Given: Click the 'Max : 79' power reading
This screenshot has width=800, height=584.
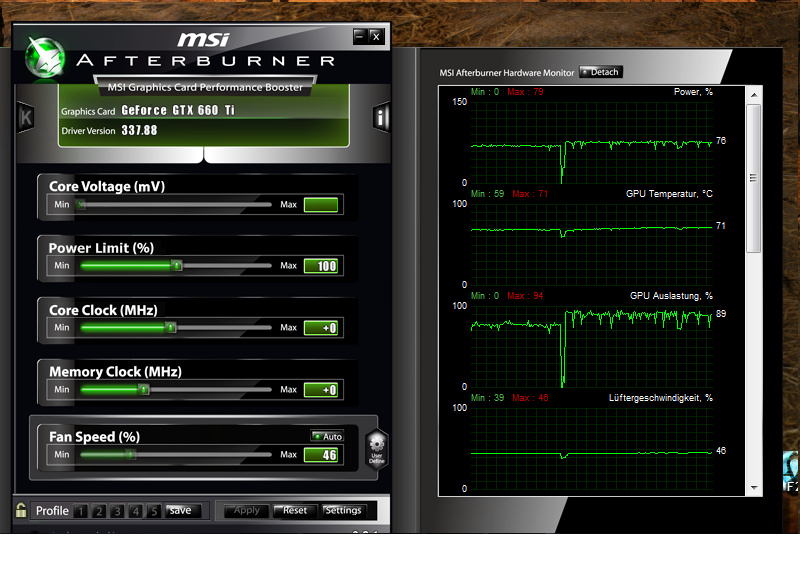Looking at the screenshot, I should pyautogui.click(x=525, y=92).
